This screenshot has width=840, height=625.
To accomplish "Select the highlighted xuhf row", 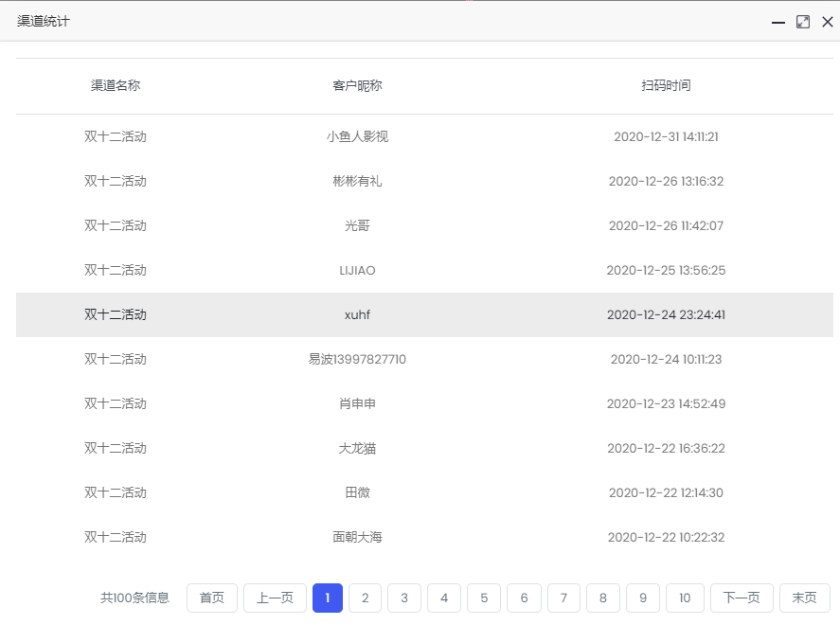I will tap(357, 314).
